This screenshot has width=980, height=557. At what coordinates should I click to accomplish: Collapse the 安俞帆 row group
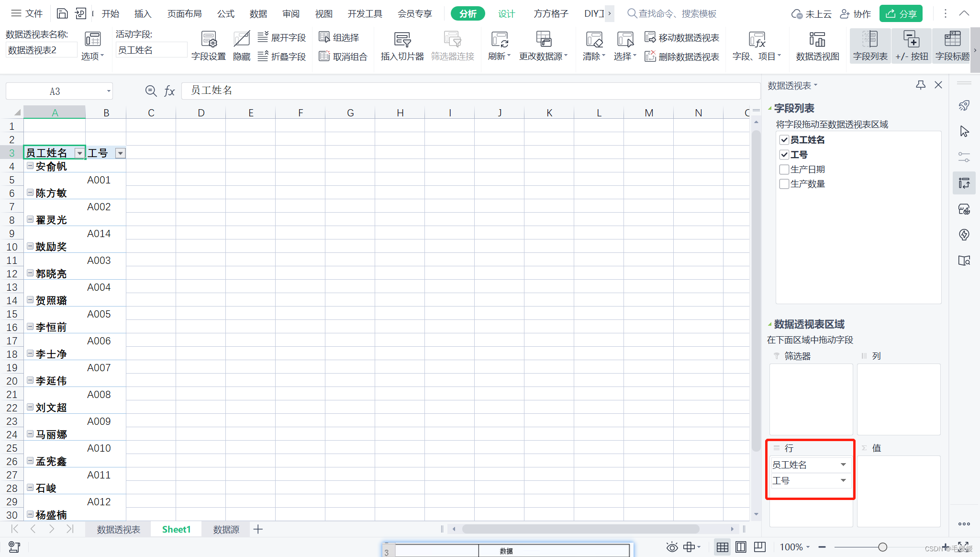(x=30, y=166)
